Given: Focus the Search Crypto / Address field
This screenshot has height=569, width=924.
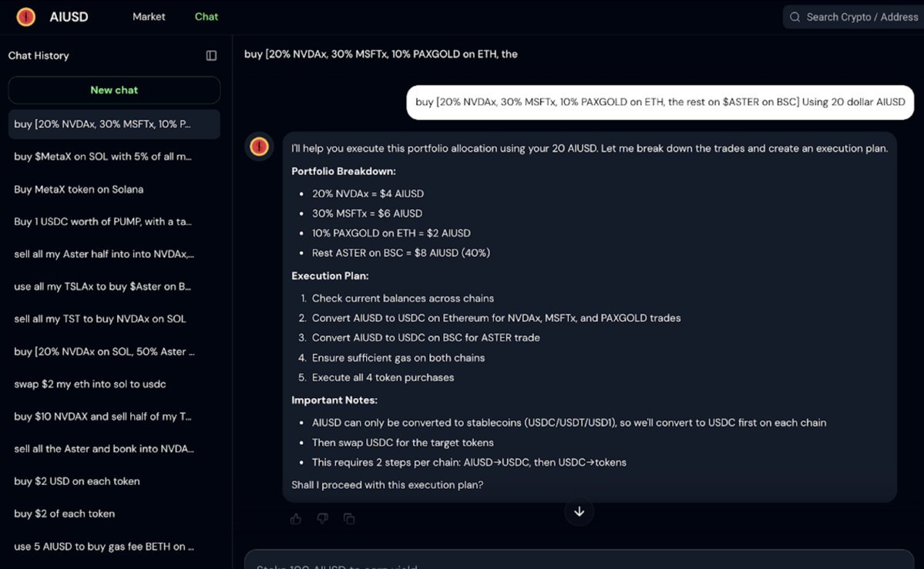Looking at the screenshot, I should click(x=861, y=17).
